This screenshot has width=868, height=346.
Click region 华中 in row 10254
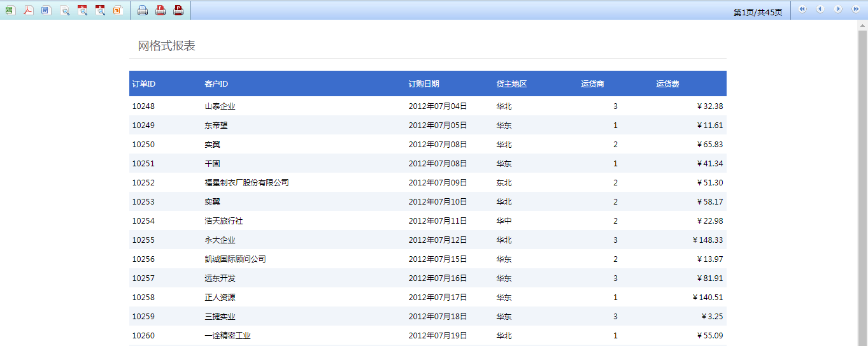click(504, 221)
